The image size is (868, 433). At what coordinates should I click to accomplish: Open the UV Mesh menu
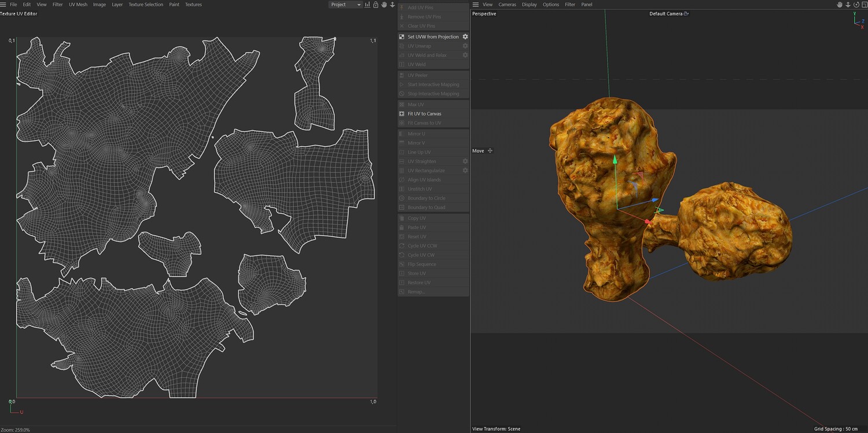tap(78, 5)
